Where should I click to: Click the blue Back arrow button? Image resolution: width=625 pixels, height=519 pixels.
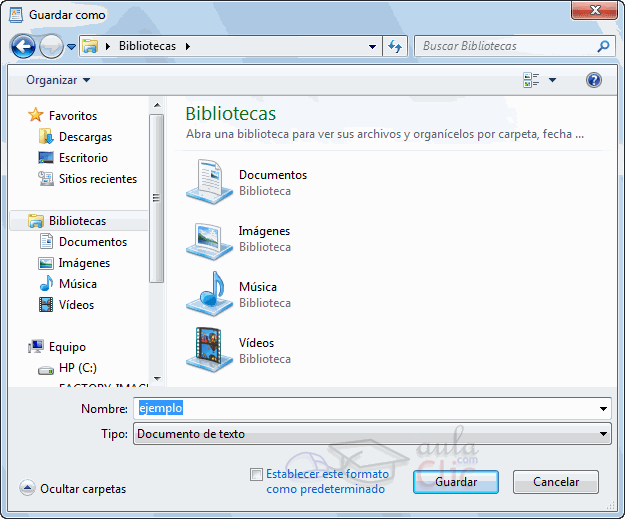tap(23, 46)
